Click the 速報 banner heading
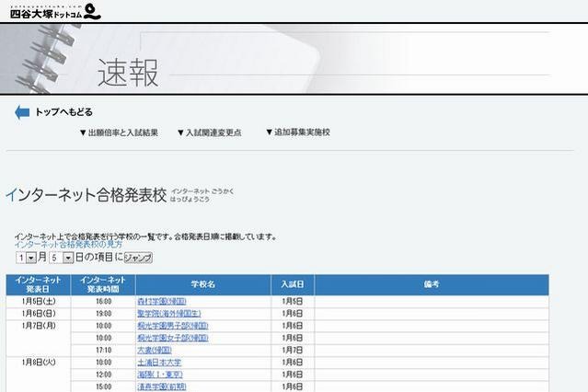The image size is (588, 392). coord(128,73)
